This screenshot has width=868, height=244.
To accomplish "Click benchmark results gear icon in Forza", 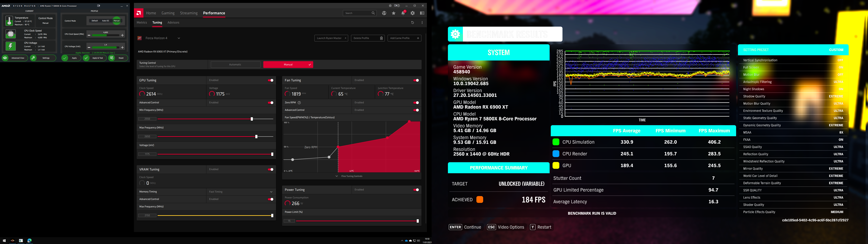I will pyautogui.click(x=455, y=34).
